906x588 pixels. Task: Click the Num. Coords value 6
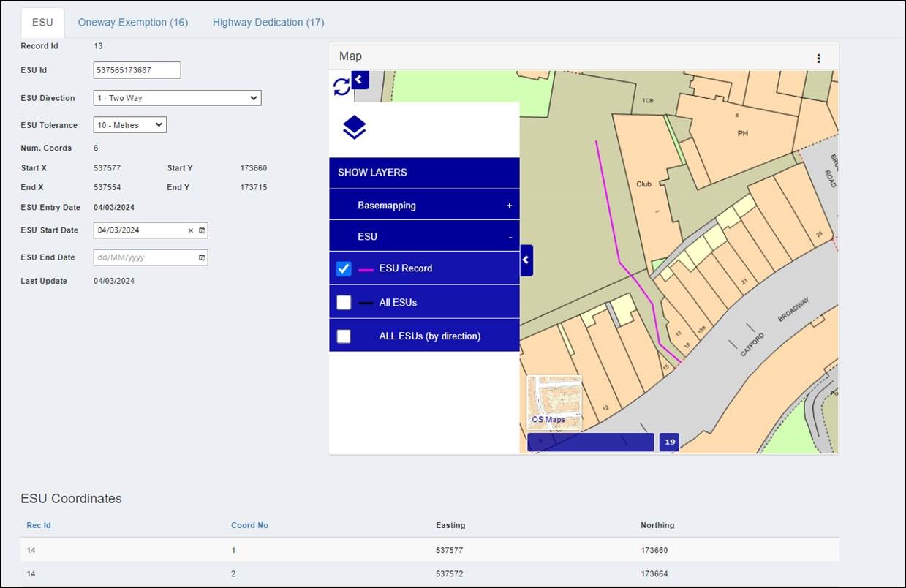[x=97, y=148]
